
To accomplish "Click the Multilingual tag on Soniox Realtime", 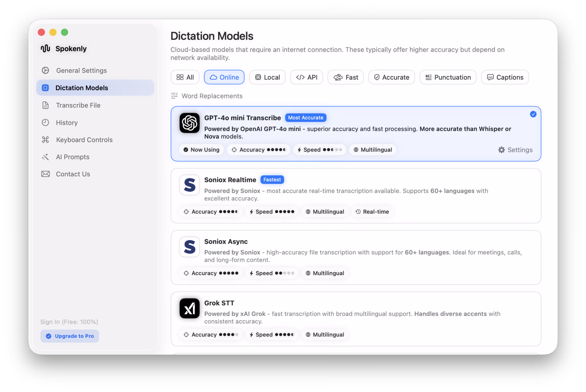I will click(325, 212).
